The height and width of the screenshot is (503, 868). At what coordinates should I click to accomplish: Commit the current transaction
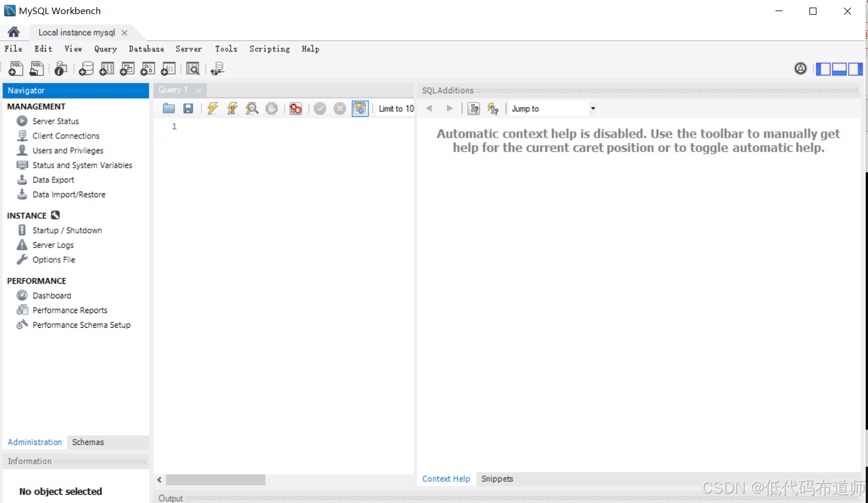coord(320,108)
